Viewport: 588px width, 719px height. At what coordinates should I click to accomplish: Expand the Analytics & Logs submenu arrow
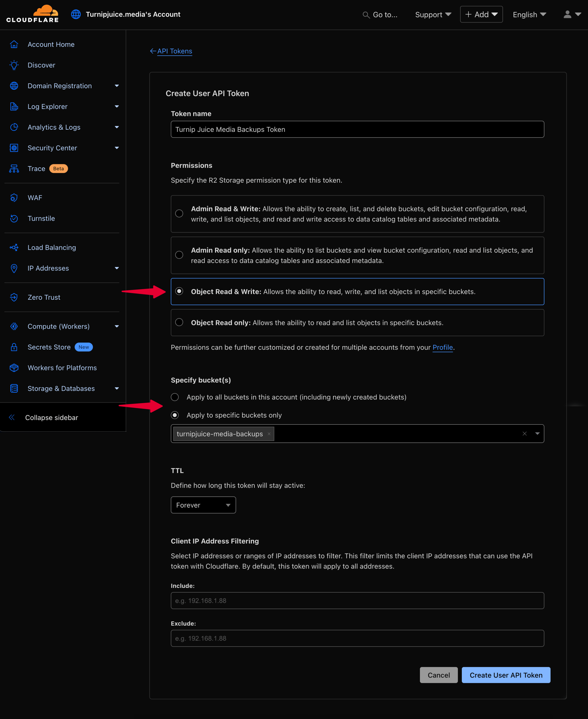coord(117,127)
